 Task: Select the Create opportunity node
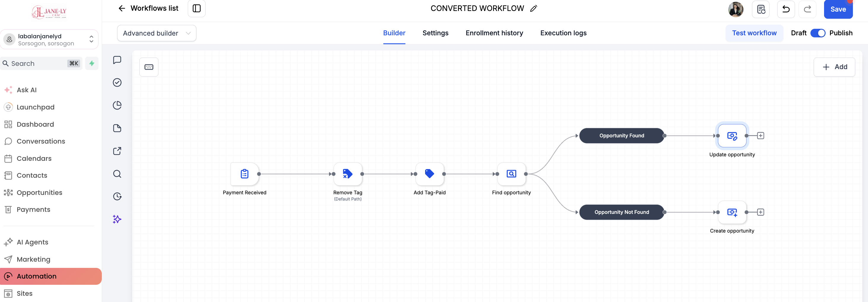(x=732, y=212)
